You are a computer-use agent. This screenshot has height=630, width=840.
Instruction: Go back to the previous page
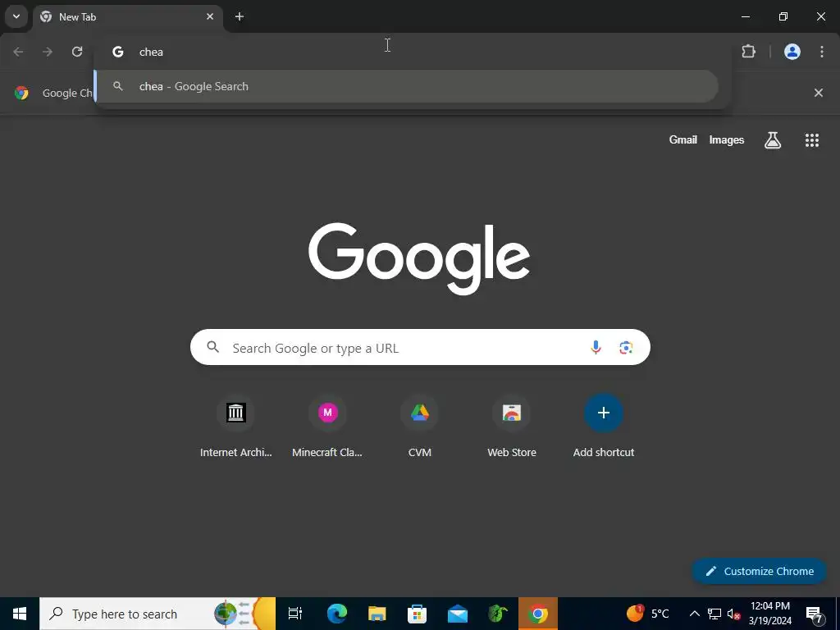click(18, 52)
